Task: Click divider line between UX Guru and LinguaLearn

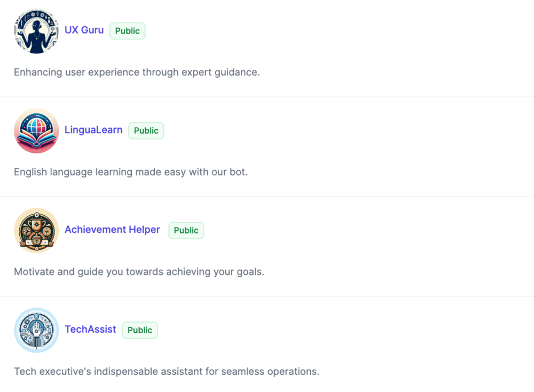Action: pos(267,97)
